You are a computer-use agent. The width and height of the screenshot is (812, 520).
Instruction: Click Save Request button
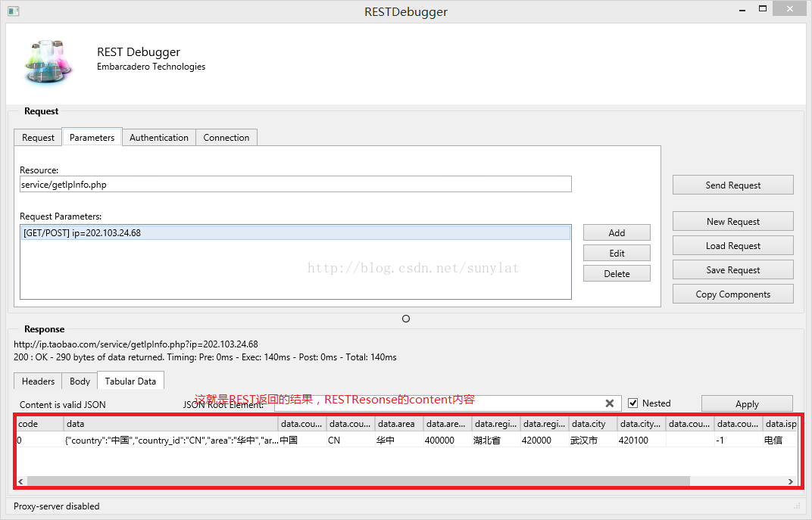point(732,270)
